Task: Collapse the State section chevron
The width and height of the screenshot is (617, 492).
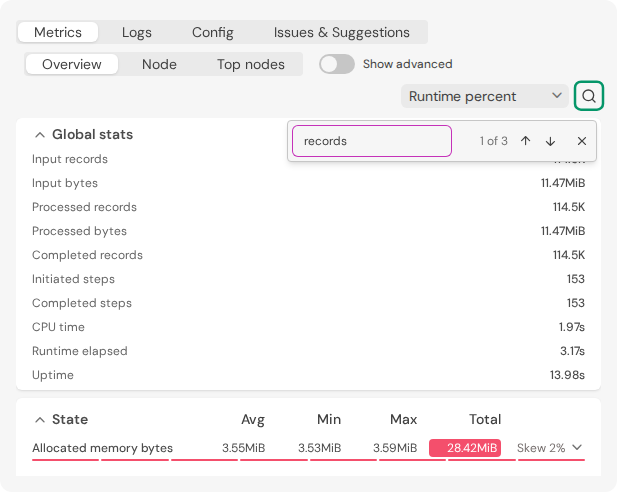Action: [40, 420]
